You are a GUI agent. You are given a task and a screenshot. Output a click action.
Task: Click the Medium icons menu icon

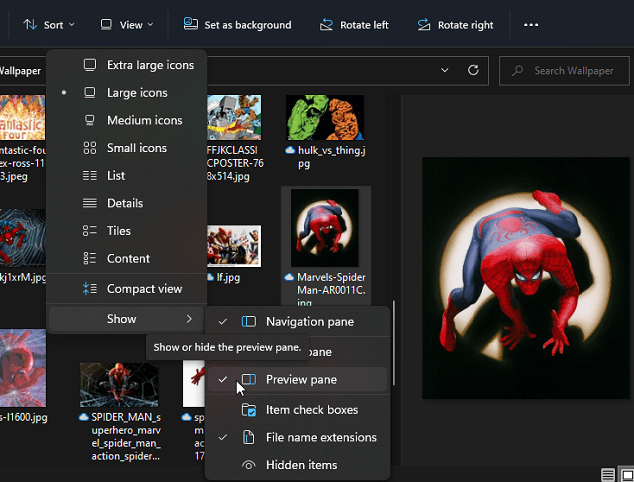(x=90, y=120)
